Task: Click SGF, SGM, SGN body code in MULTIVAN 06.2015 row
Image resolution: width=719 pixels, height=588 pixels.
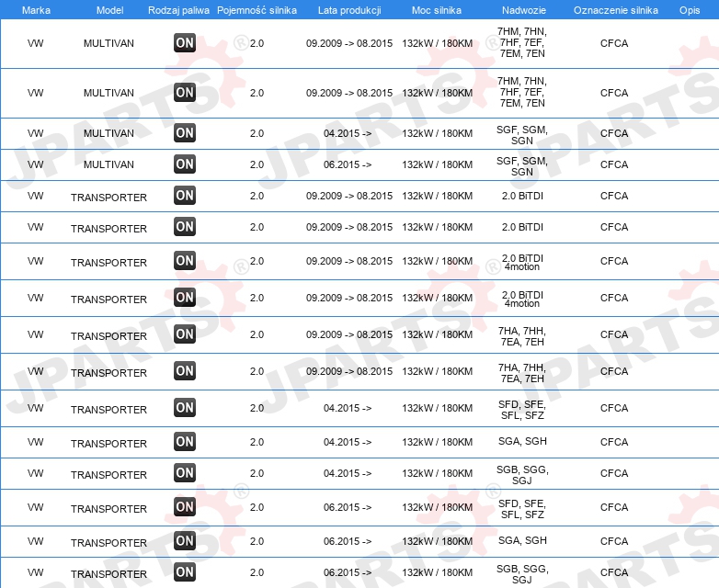Action: tap(522, 166)
